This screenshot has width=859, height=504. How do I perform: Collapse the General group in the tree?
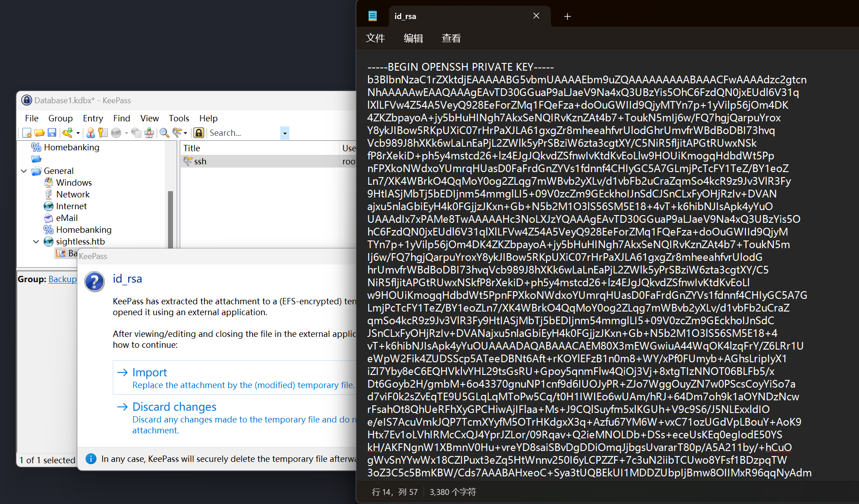pyautogui.click(x=24, y=171)
